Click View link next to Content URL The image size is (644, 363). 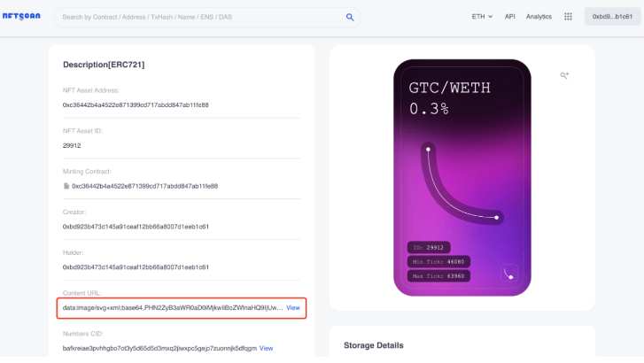pos(293,307)
